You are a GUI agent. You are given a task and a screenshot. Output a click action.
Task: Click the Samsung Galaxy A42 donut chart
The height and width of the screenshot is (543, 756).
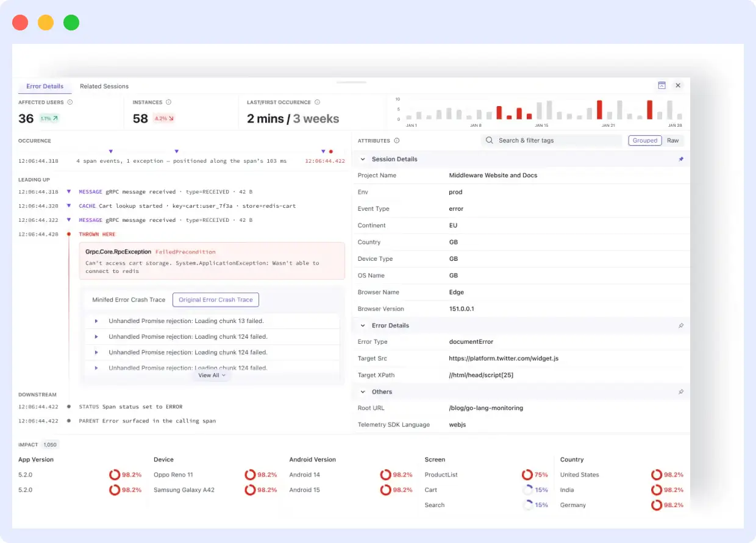point(250,490)
